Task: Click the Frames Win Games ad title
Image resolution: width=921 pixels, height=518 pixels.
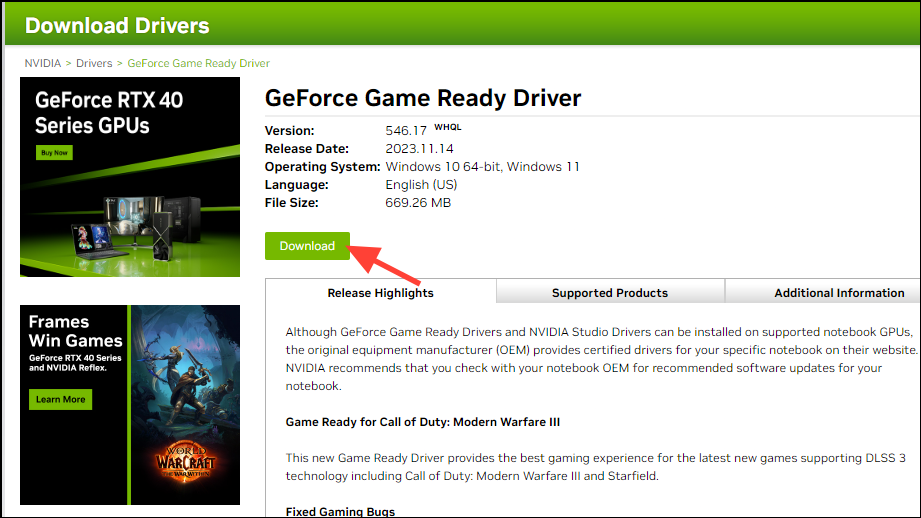Action: (76, 331)
